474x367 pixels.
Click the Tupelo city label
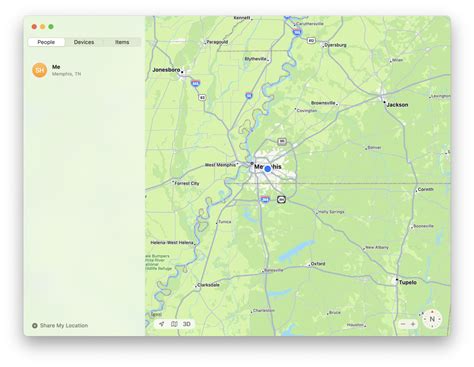click(408, 282)
